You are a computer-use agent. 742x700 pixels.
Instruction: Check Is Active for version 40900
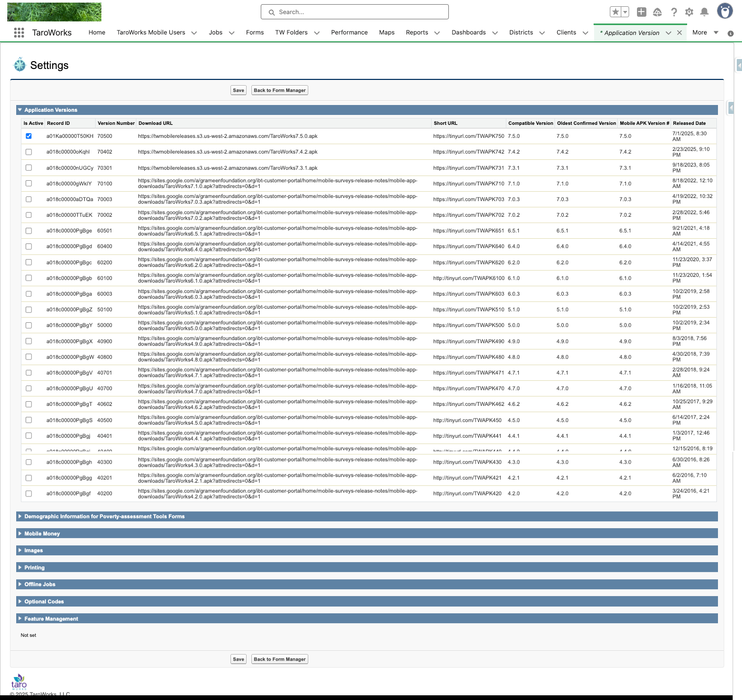(x=29, y=341)
